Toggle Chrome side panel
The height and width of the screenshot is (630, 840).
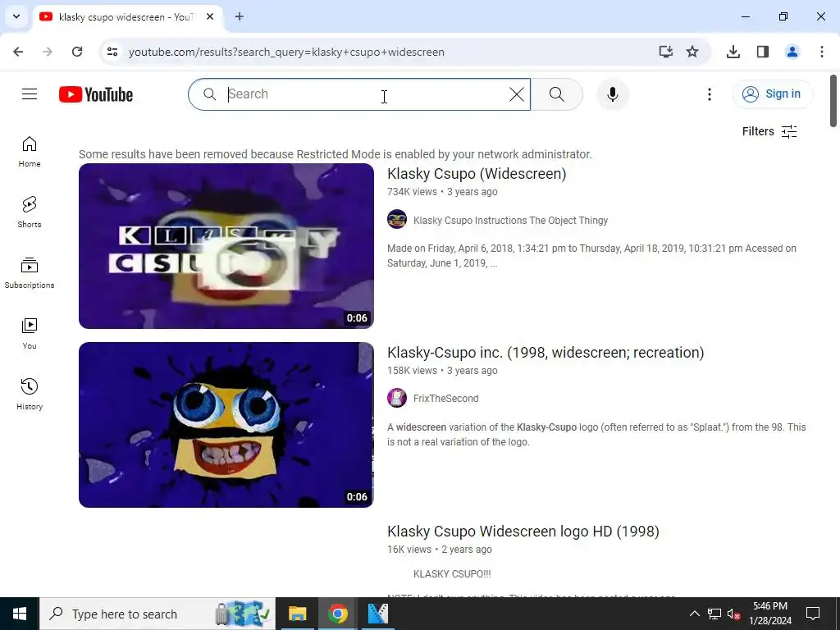tap(763, 52)
